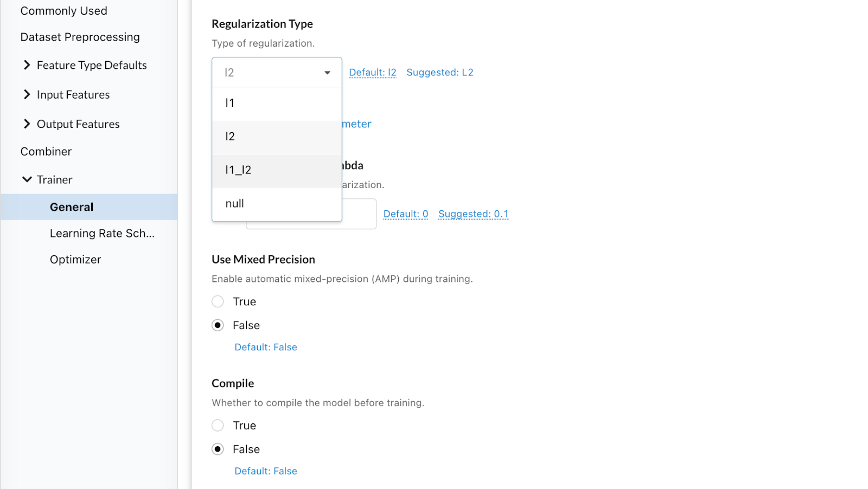Click the Default: l2 link

coord(372,73)
